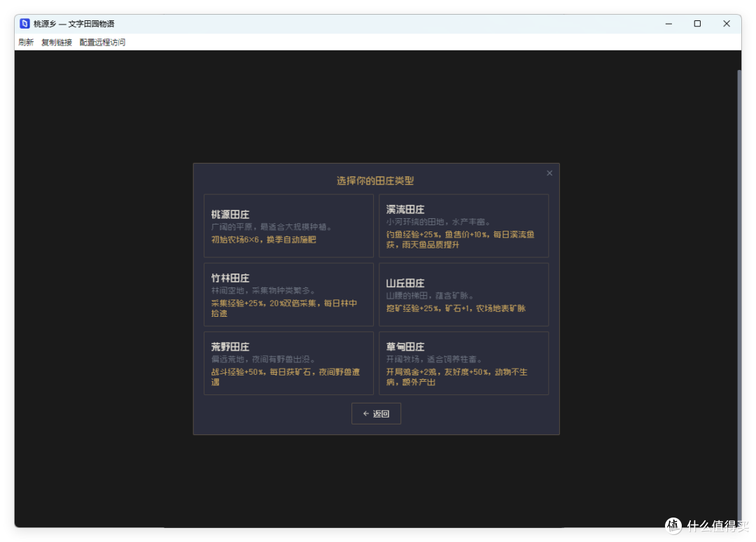Screen dimensions: 756x542
Task: Click the description 开阔牧场，适合饲养牲畜。
Action: pos(434,359)
